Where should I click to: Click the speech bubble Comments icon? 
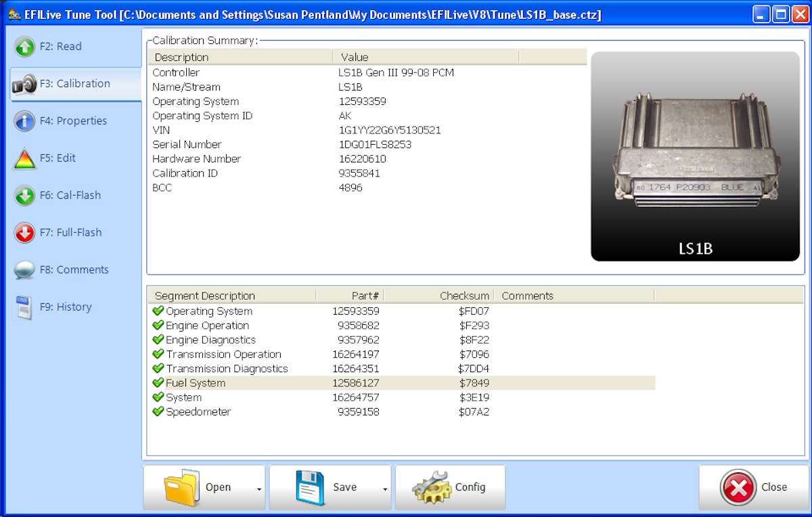(x=24, y=270)
